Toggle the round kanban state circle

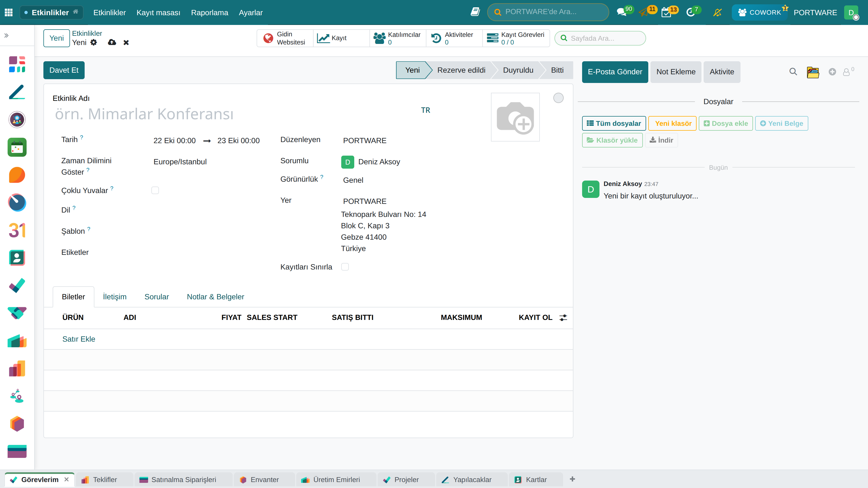click(558, 98)
